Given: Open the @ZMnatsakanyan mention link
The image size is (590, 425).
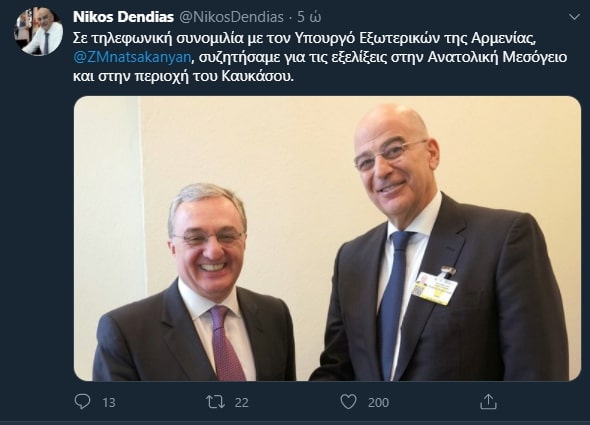Looking at the screenshot, I should [132, 57].
